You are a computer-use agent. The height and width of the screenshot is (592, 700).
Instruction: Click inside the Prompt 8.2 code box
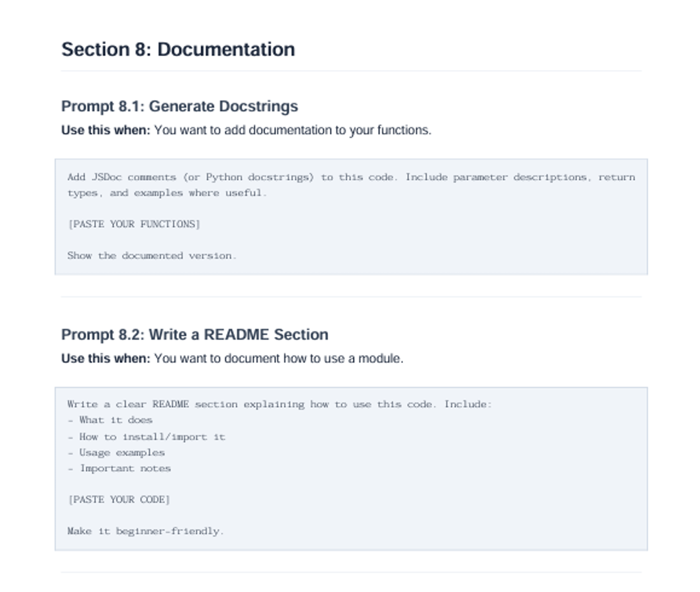(x=351, y=469)
